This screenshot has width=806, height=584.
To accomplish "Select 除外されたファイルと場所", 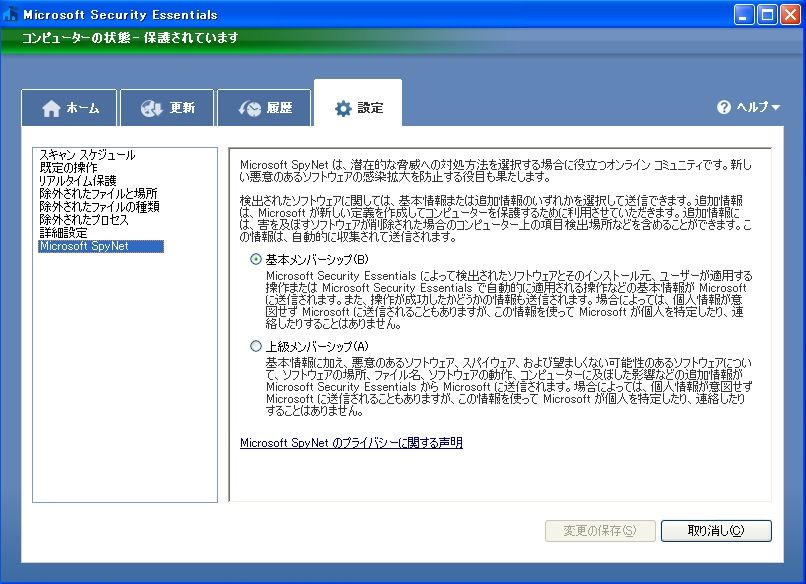I will (x=98, y=193).
